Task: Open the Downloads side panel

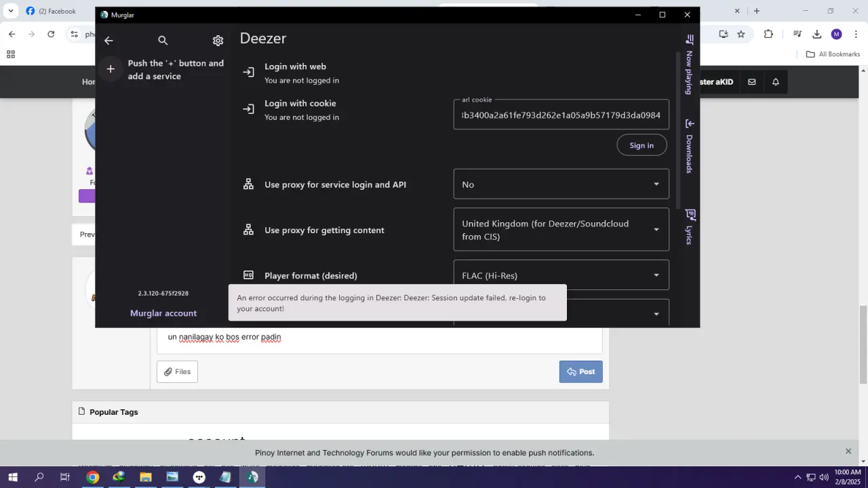Action: [x=690, y=146]
